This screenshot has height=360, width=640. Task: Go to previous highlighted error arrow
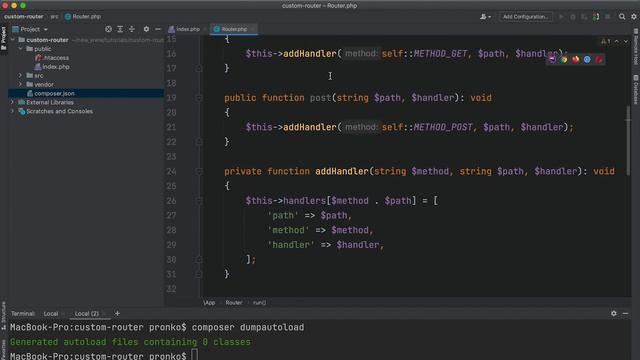tap(617, 41)
